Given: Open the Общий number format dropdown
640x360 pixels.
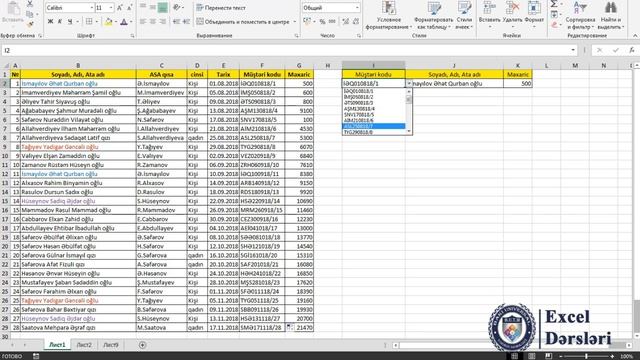Looking at the screenshot, I should (357, 7).
